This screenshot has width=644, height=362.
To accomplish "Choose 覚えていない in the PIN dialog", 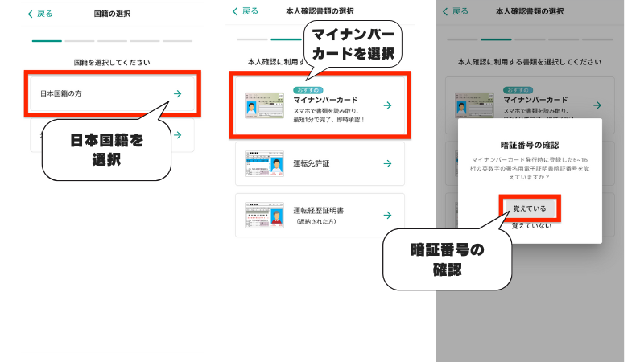I will coord(529,227).
